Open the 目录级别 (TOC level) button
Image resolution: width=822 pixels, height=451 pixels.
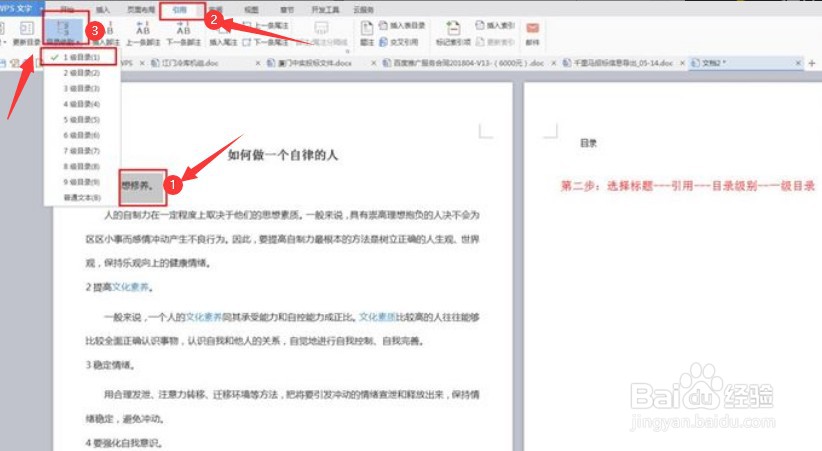coord(64,33)
